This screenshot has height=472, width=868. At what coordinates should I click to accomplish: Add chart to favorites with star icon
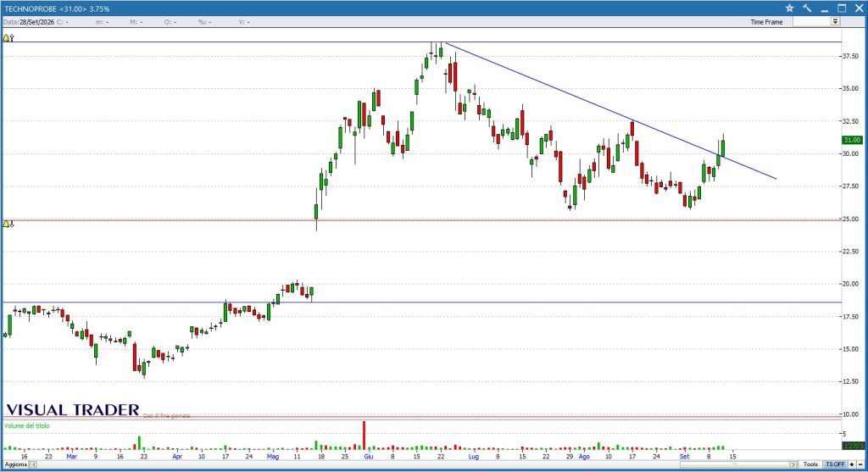tap(789, 8)
